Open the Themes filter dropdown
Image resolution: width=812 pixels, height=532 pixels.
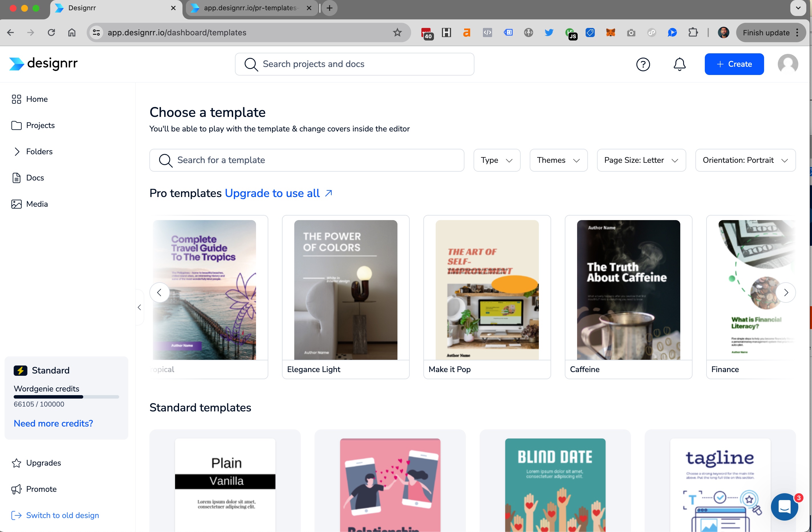click(x=558, y=160)
